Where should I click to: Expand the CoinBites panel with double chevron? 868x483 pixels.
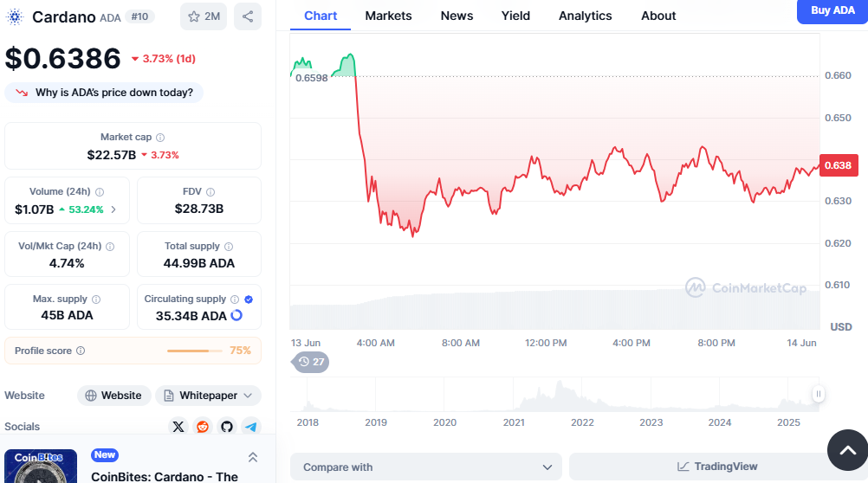pyautogui.click(x=253, y=457)
